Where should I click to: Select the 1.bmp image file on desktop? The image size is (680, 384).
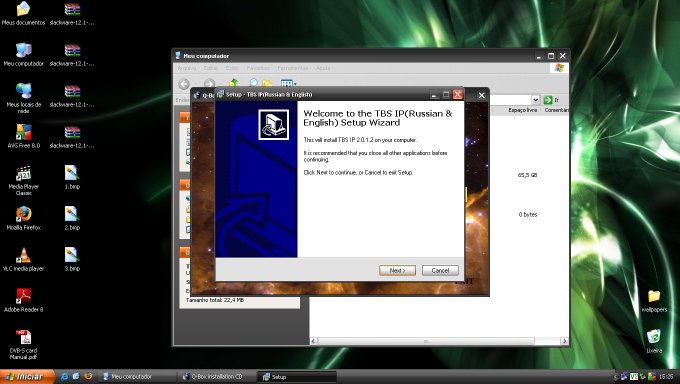click(x=72, y=177)
